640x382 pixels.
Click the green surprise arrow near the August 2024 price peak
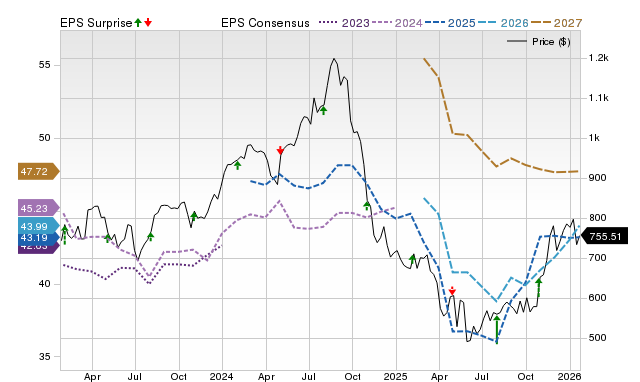[323, 110]
